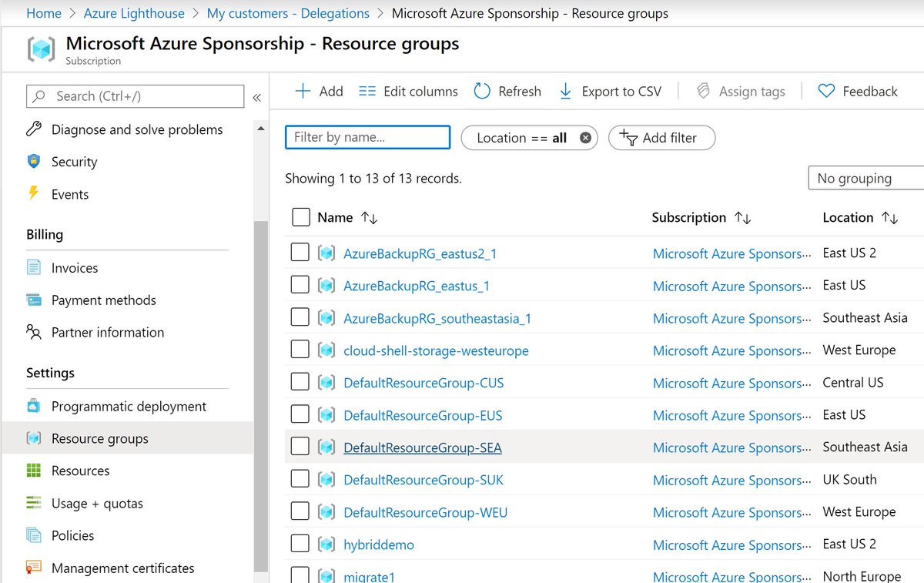This screenshot has height=583, width=924.
Task: Click resource group icon next to hybriddemo
Action: click(x=326, y=544)
